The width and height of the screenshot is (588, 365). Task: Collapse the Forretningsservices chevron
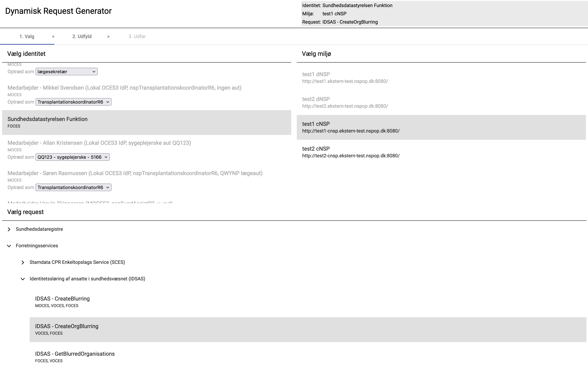(x=9, y=246)
